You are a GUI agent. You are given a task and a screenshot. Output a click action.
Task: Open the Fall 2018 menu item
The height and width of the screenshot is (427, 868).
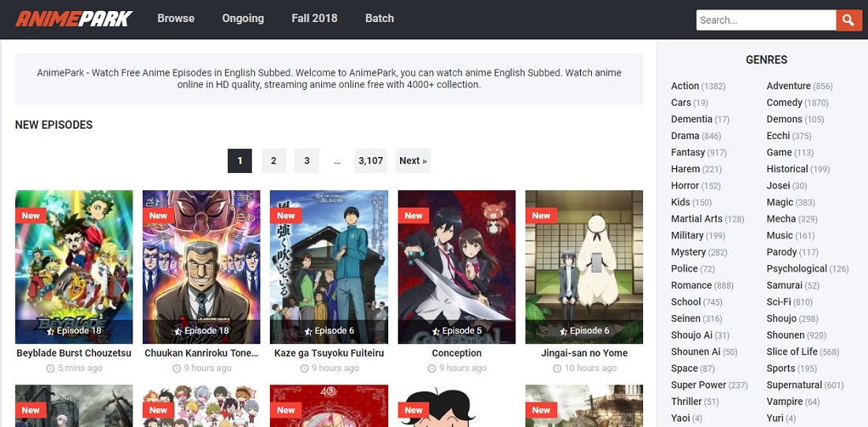[314, 18]
